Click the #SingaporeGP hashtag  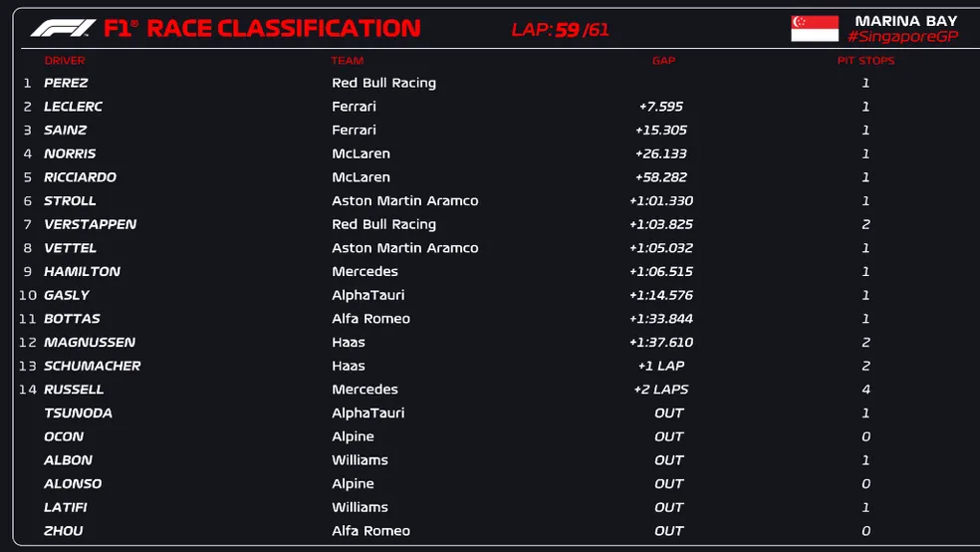point(902,37)
